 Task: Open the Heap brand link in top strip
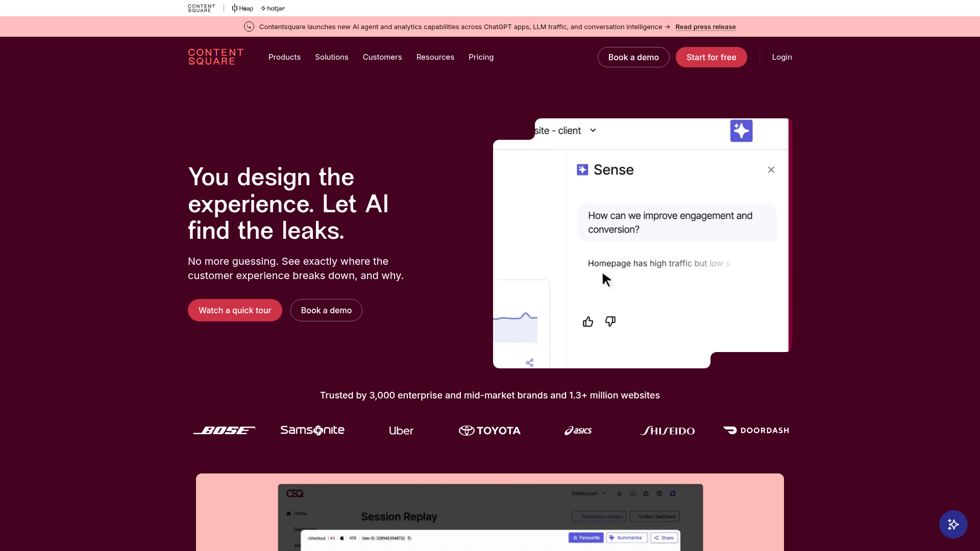tap(242, 8)
